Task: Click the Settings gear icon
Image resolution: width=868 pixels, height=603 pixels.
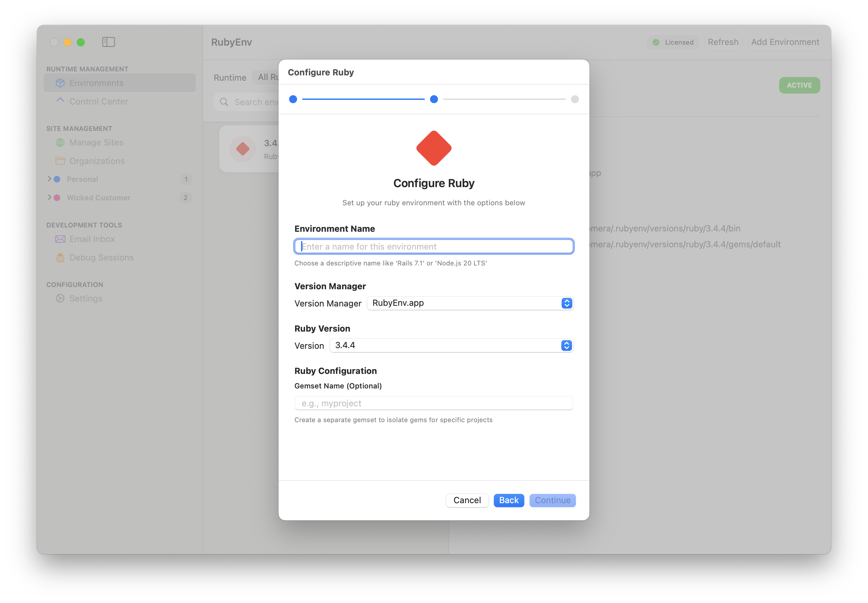Action: (60, 299)
